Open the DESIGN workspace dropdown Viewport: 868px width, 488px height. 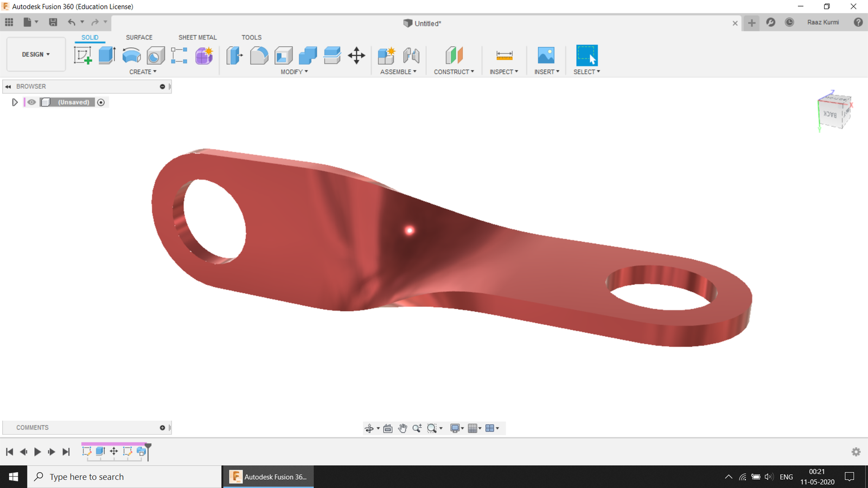click(x=36, y=54)
